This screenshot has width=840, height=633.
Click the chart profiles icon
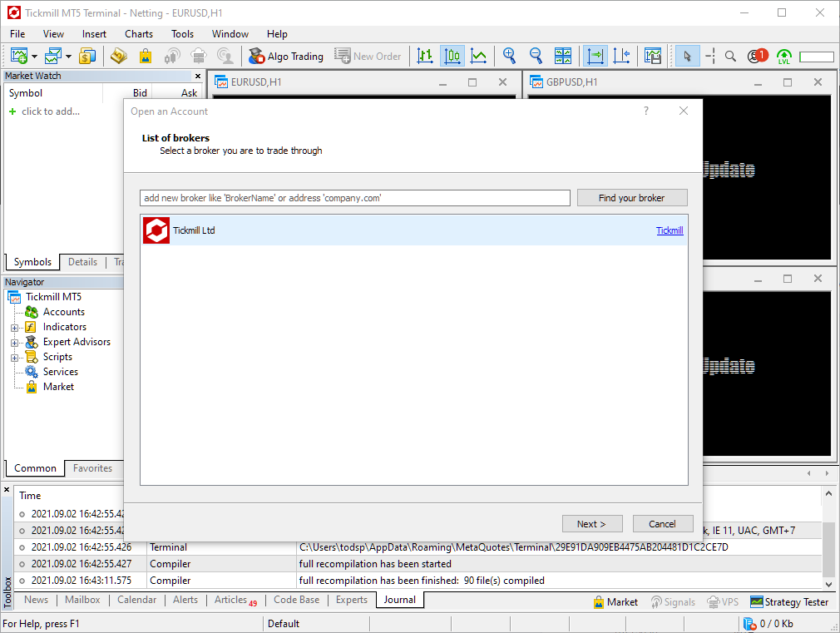pyautogui.click(x=53, y=56)
